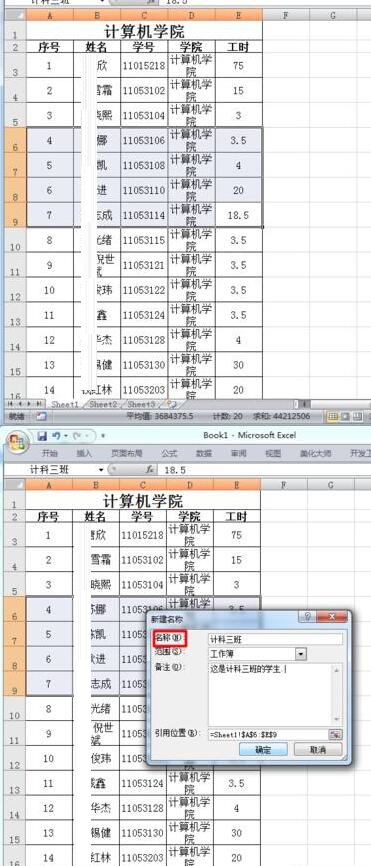Select column F header in the upper worksheet
This screenshot has height=866, width=371.
285,15
